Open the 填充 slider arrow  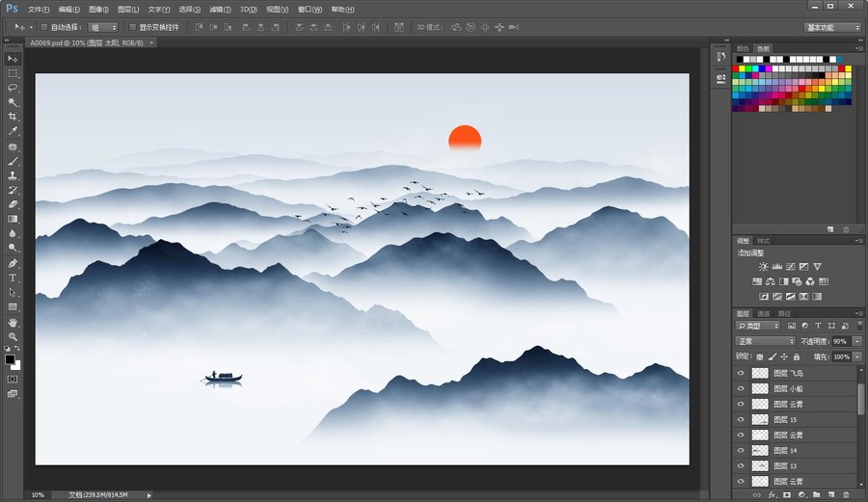click(x=857, y=357)
